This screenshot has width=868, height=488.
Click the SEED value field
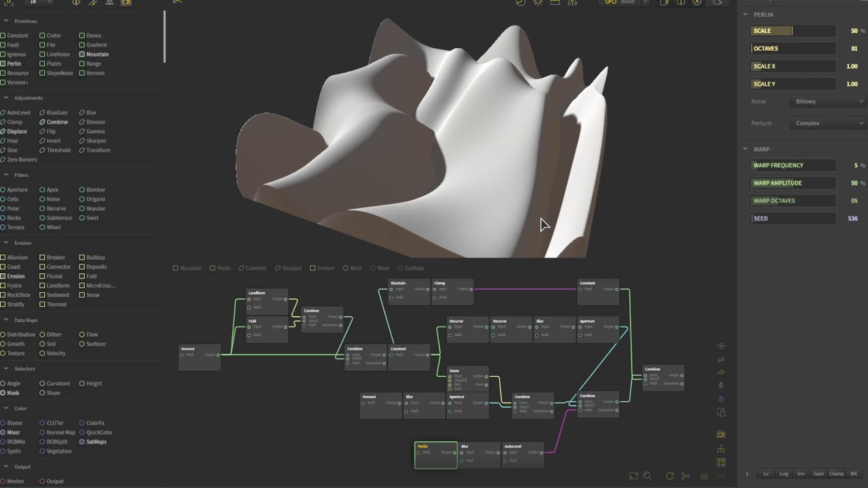click(852, 218)
